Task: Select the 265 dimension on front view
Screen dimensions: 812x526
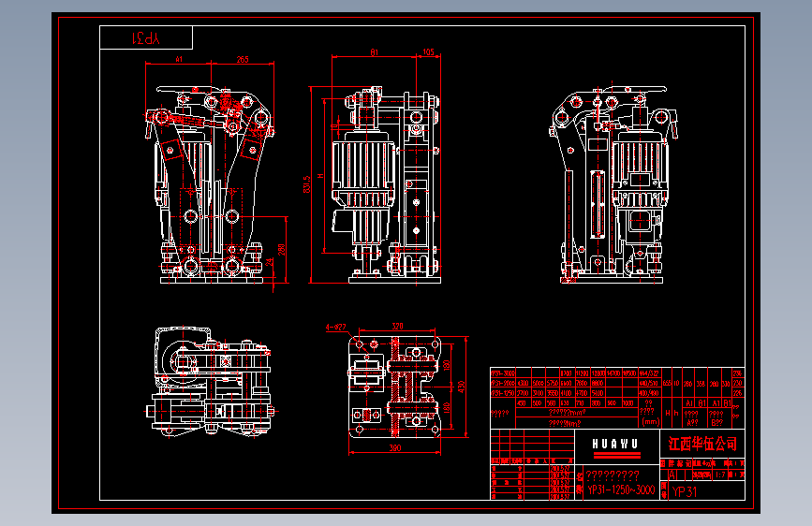Action: 243,60
